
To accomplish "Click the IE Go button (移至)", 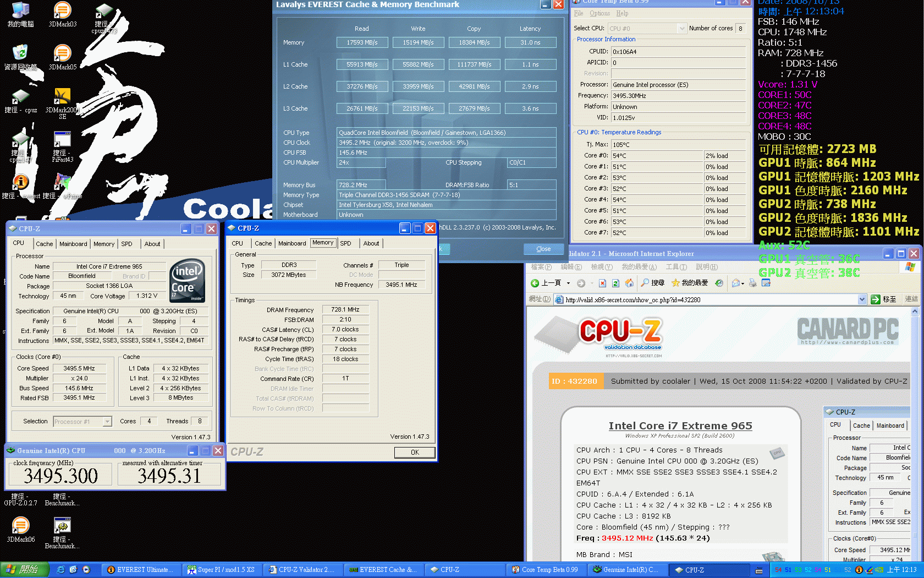I will coord(884,299).
